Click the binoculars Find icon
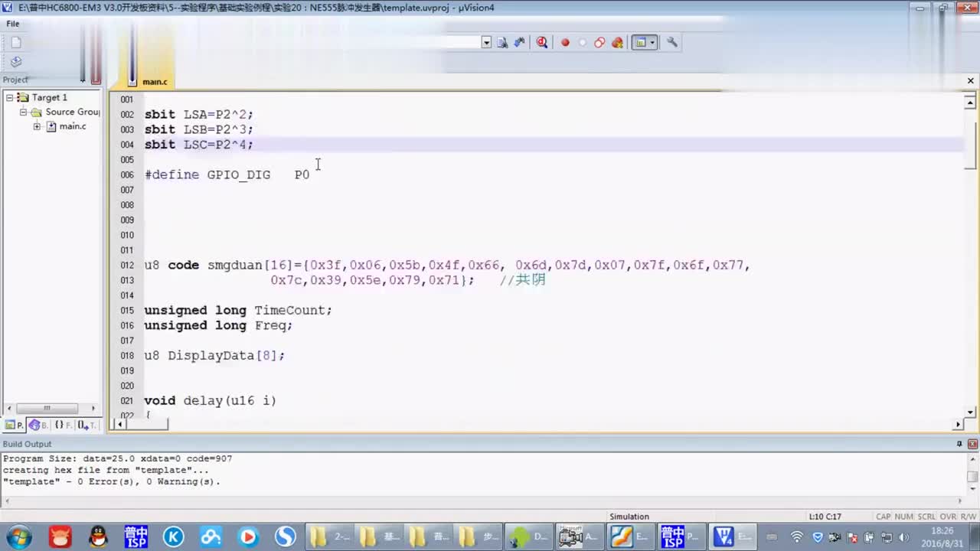 [520, 43]
